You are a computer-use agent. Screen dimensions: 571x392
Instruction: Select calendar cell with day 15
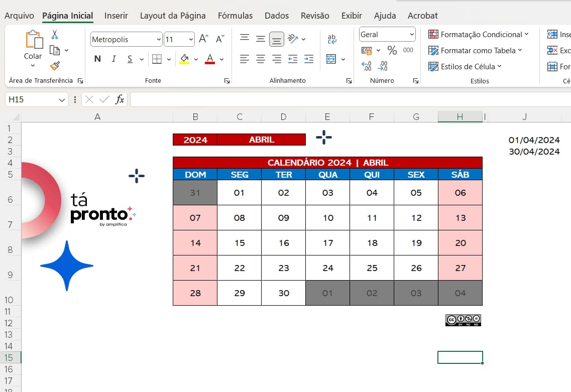[240, 243]
